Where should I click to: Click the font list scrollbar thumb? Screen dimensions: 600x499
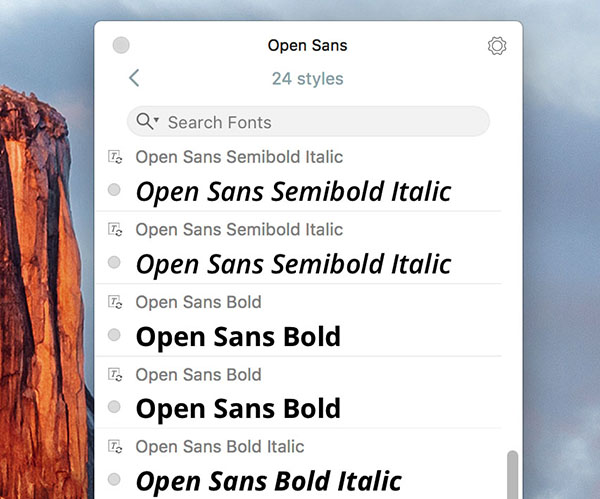click(512, 475)
